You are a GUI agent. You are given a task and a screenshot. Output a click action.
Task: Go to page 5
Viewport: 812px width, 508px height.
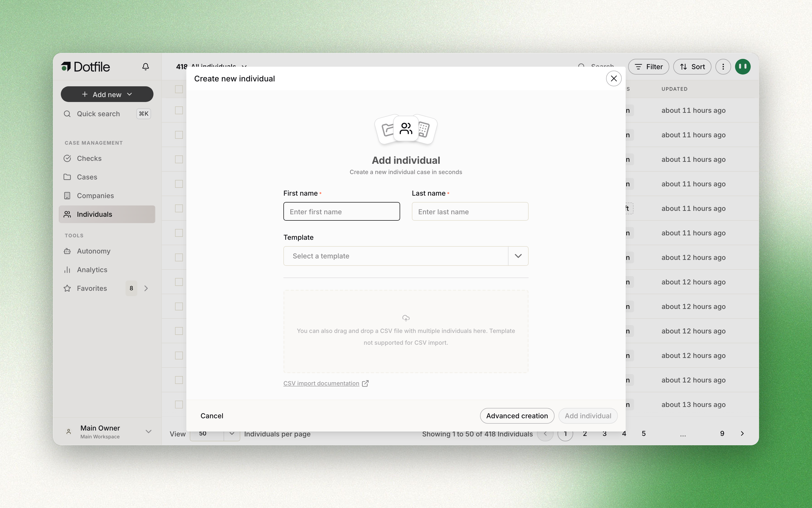pyautogui.click(x=643, y=433)
